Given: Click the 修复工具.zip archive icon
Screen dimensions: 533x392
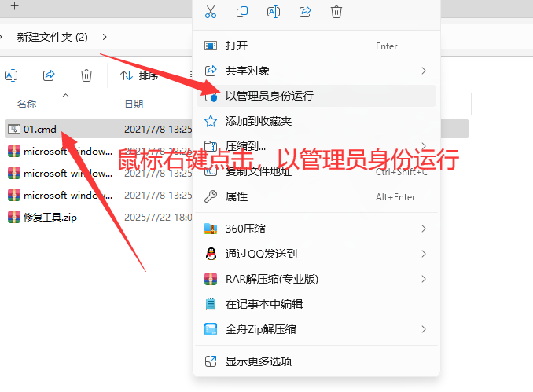Looking at the screenshot, I should tap(14, 217).
